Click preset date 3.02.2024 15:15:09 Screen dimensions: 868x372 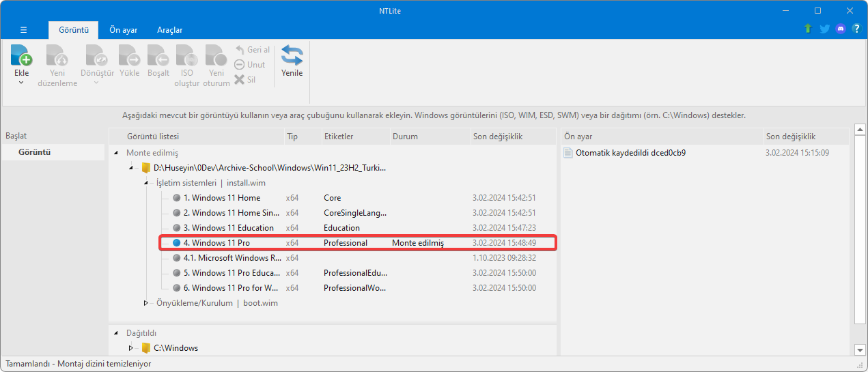(798, 153)
